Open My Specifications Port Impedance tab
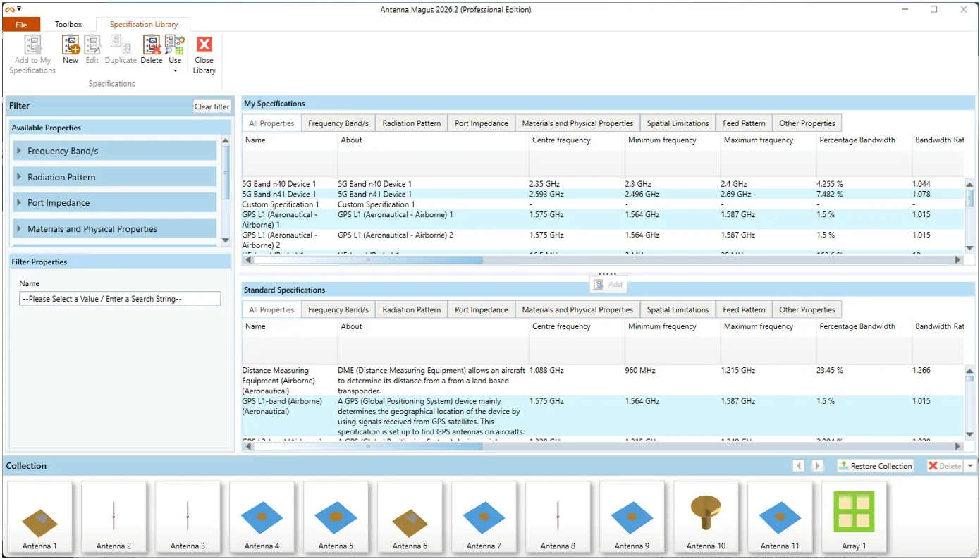Viewport: 980px width, 559px height. 482,123
